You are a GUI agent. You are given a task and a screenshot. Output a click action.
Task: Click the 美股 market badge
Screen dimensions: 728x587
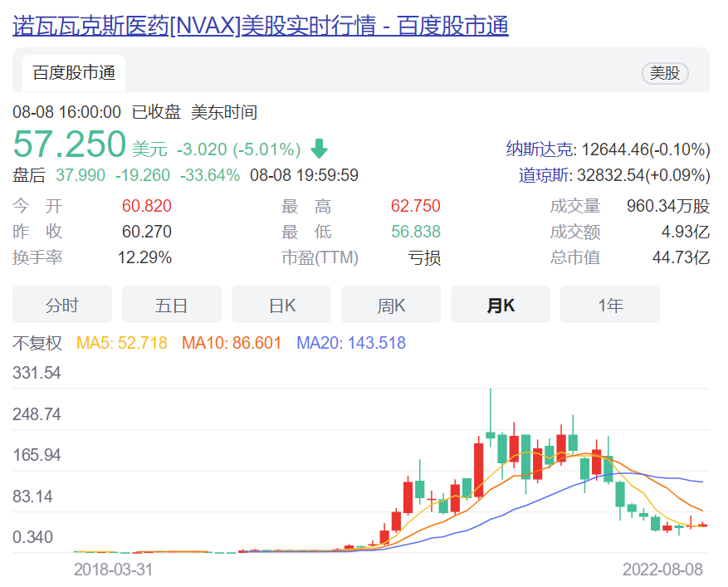[665, 73]
